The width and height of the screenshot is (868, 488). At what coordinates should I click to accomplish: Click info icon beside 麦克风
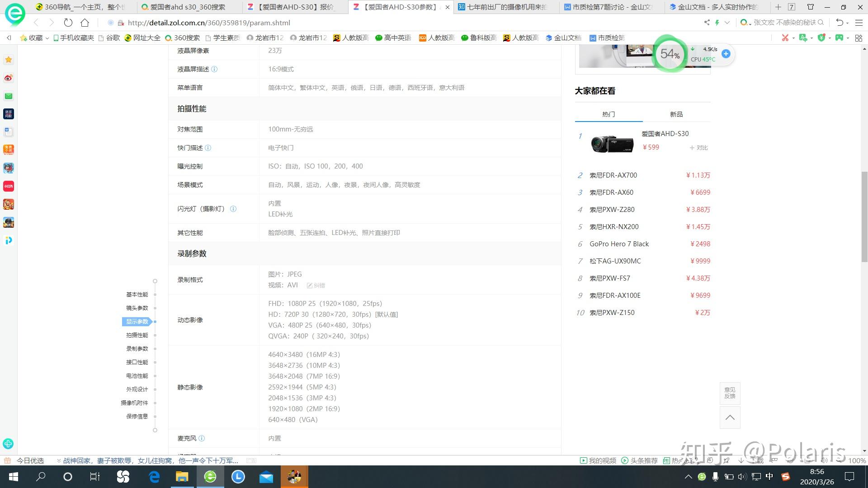(x=202, y=438)
